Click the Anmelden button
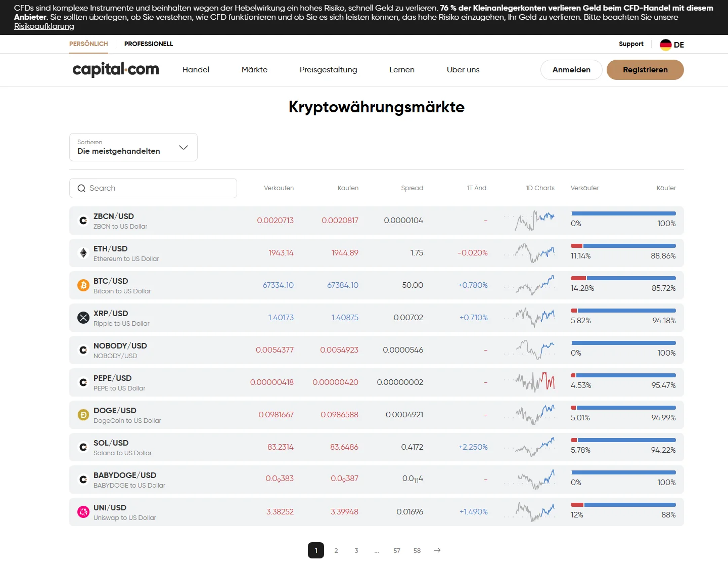Screen dimensions: 728x566 (x=571, y=70)
